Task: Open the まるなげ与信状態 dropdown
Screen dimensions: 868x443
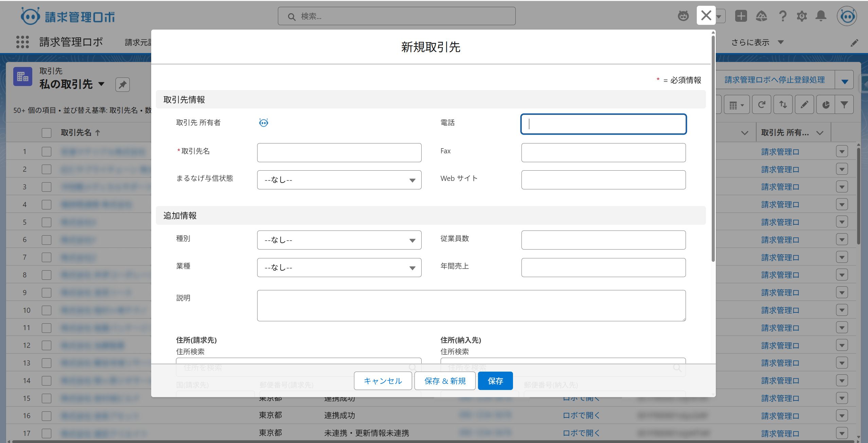Action: tap(339, 180)
